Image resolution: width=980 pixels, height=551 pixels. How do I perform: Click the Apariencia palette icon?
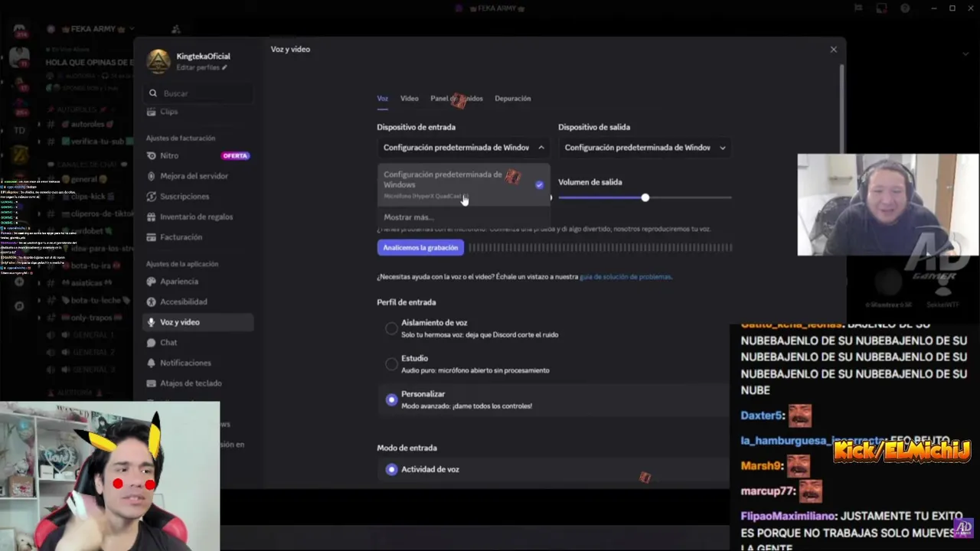[152, 282]
